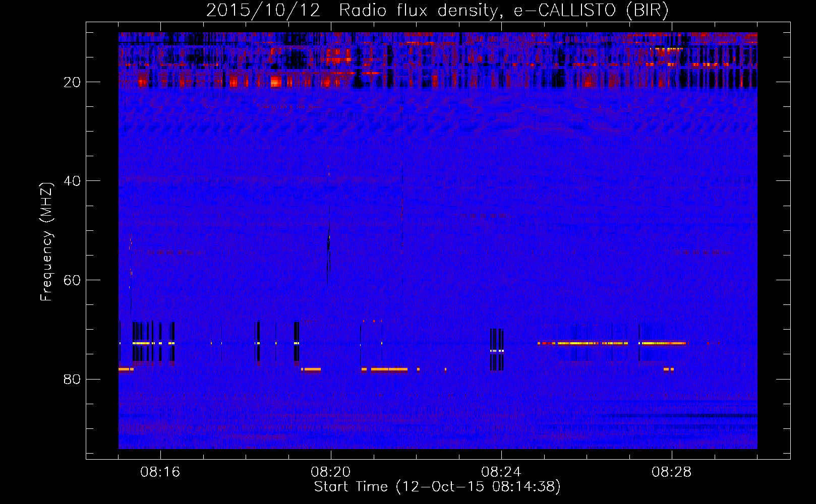Click the 60 MHz frequency tick label
Image resolution: width=816 pixels, height=504 pixels.
point(72,280)
